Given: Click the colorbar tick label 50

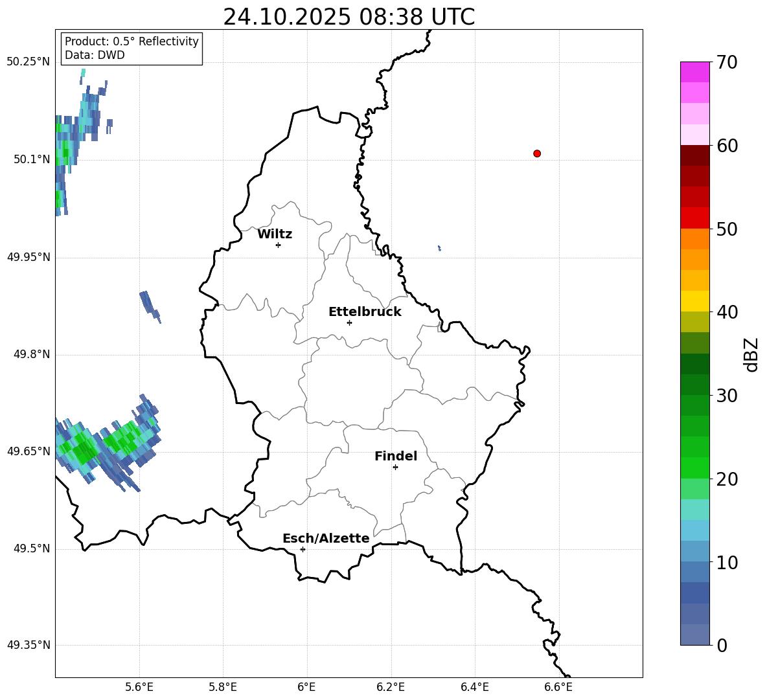Looking at the screenshot, I should point(727,229).
